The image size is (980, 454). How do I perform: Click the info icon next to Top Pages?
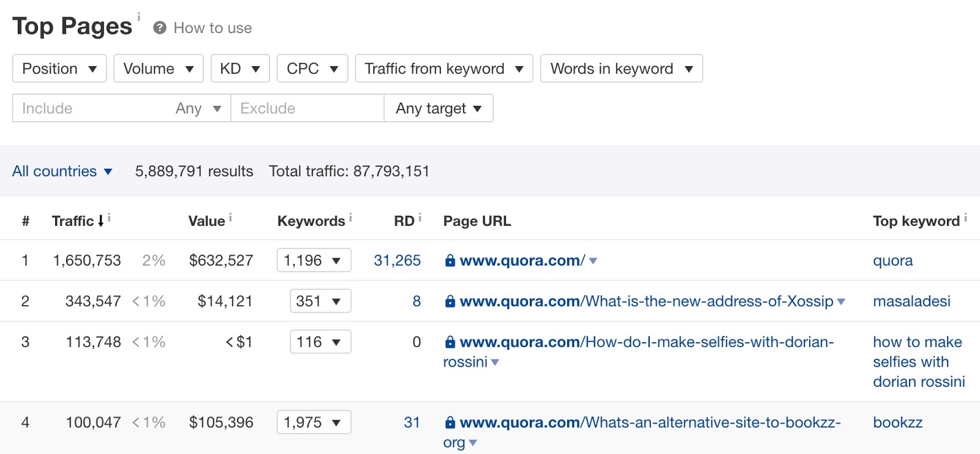pyautogui.click(x=138, y=17)
